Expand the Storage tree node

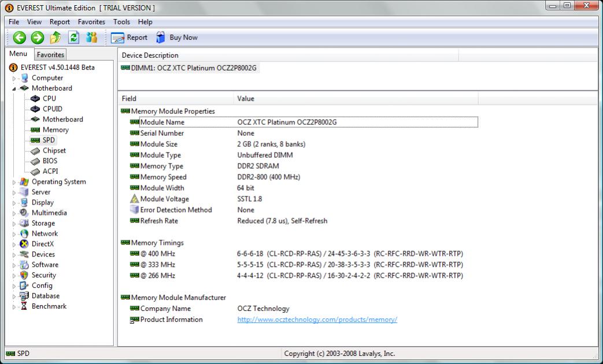tap(14, 224)
